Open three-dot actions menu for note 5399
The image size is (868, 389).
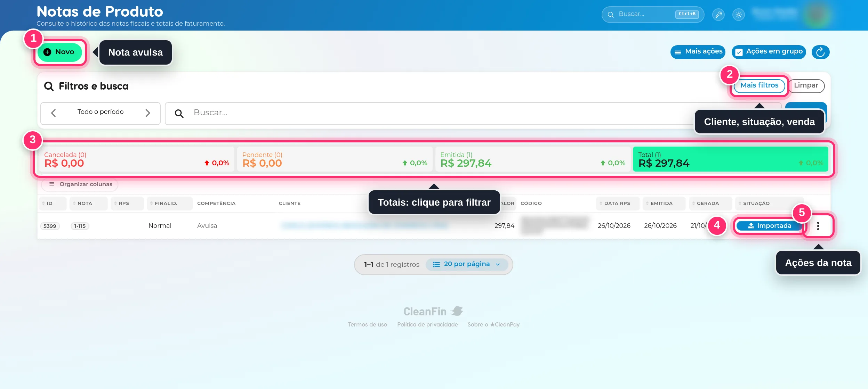point(818,226)
